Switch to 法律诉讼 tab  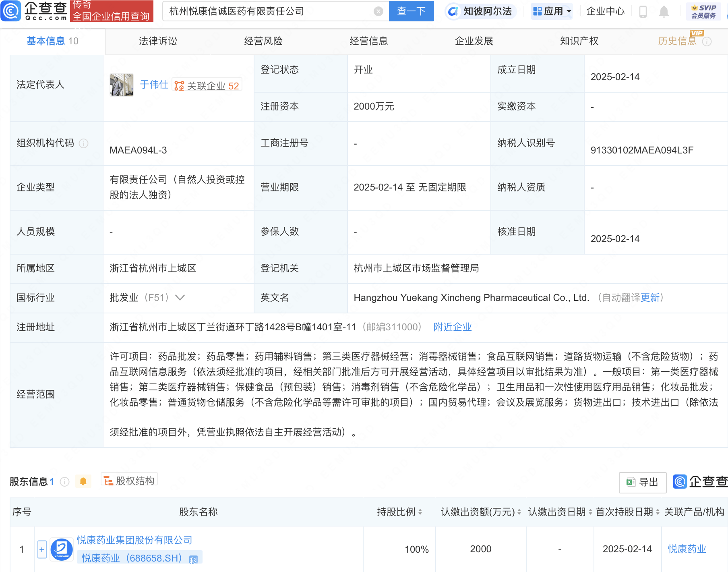158,41
